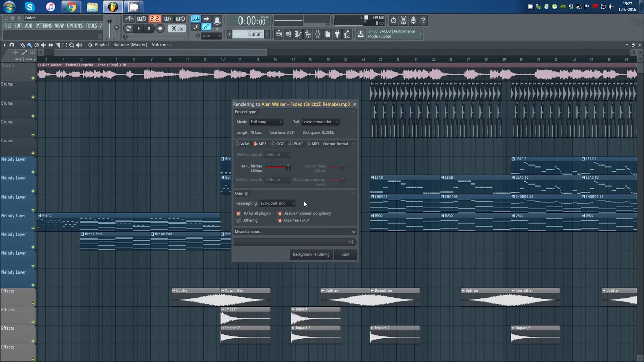The image size is (644, 362).
Task: Select the Playlist Mute tool
Action: tap(43, 45)
